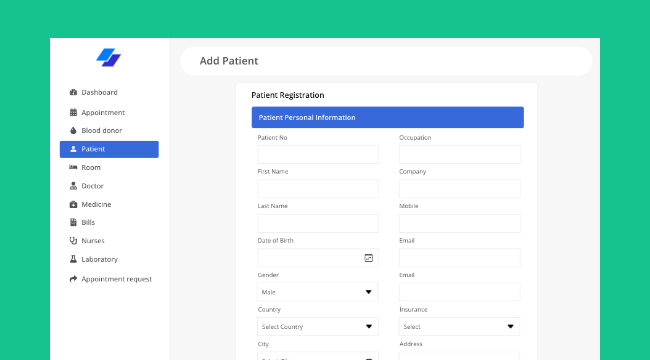Click the Patient Personal Information header bar
This screenshot has height=360, width=650.
point(388,117)
